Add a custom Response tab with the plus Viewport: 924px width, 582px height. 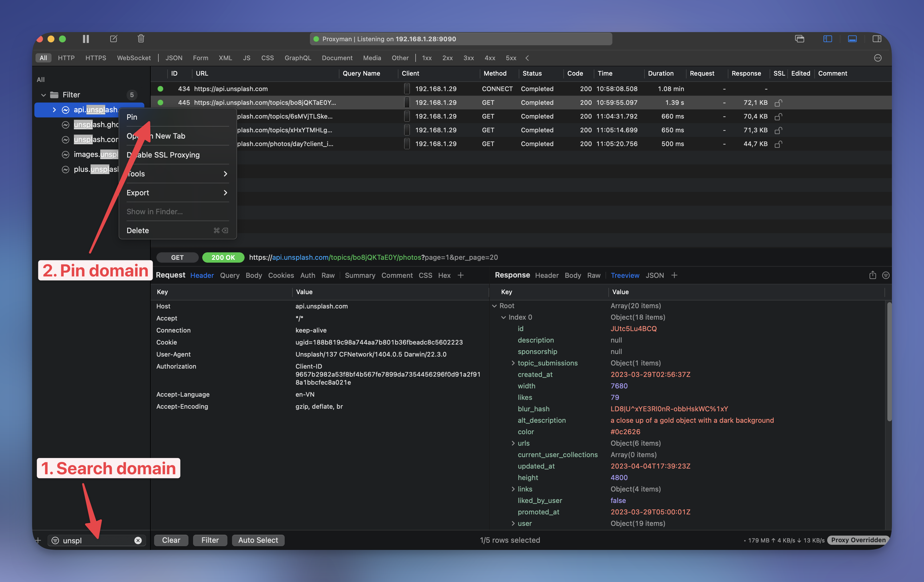click(674, 275)
